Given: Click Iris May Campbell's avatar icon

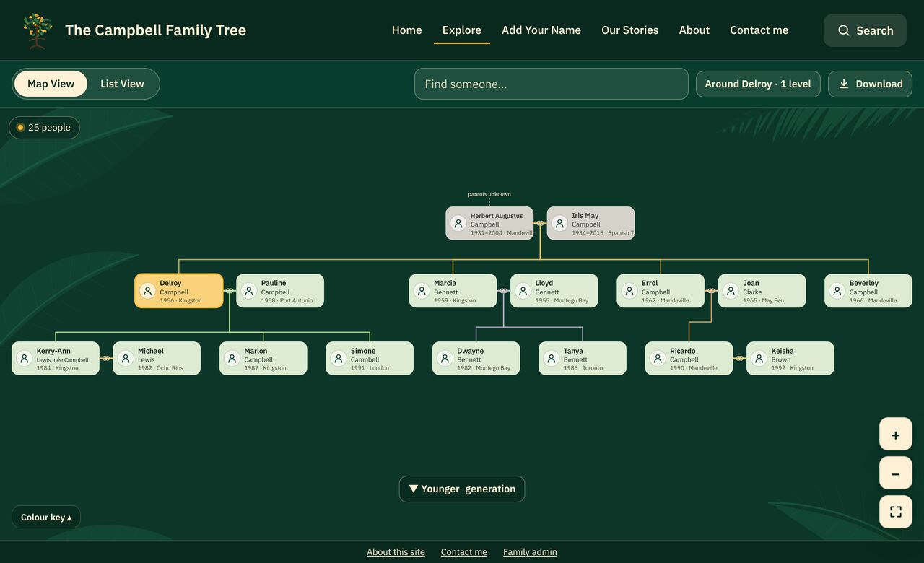Looking at the screenshot, I should [x=559, y=224].
